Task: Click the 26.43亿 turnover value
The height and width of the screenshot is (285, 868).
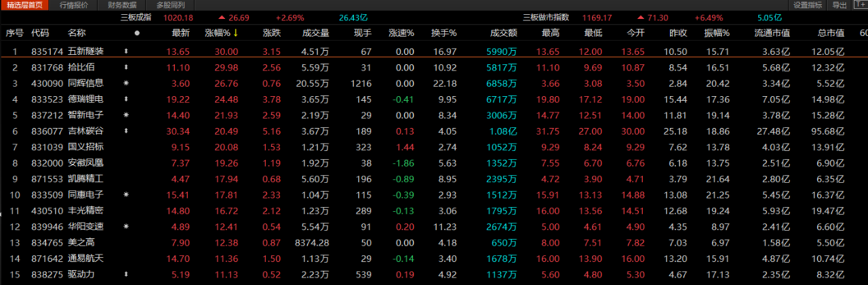Action: click(353, 18)
